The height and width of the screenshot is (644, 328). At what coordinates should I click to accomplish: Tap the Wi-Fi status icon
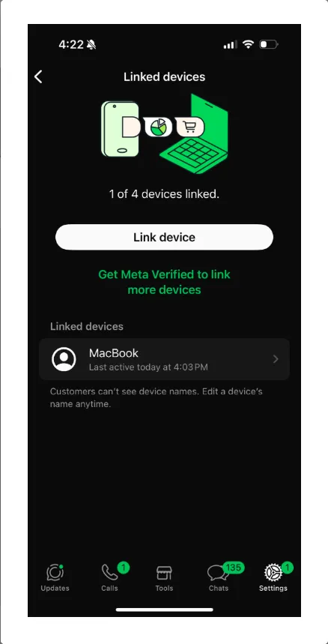248,44
